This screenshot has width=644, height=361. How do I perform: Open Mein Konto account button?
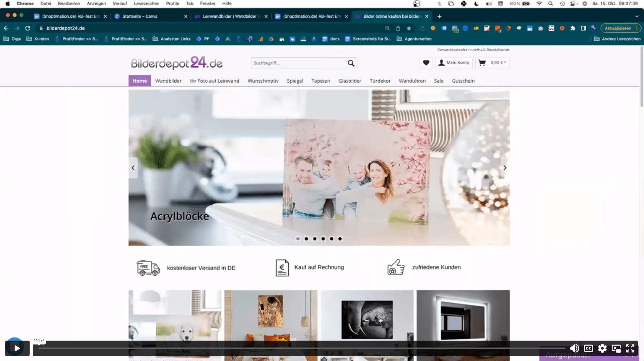(454, 63)
